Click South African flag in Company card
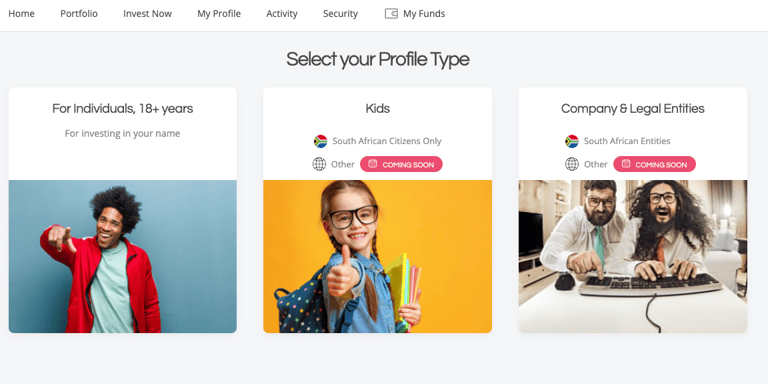The image size is (768, 384). click(x=572, y=141)
